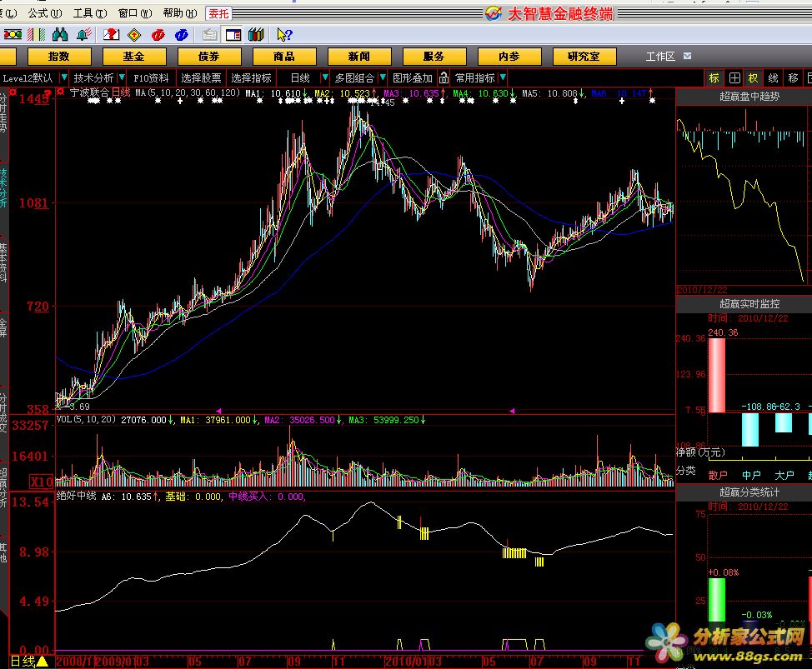Open the 工具 menu

tap(89, 13)
